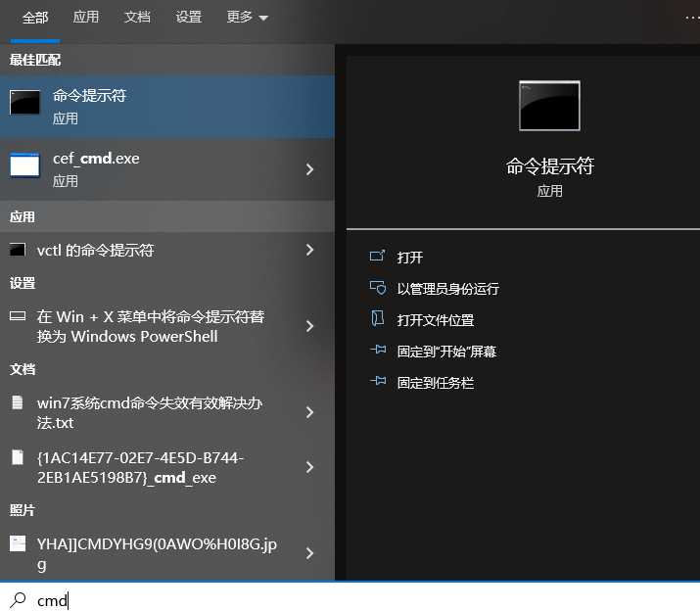Click the large 命令提示符 preview icon
700x611 pixels.
coord(549,106)
